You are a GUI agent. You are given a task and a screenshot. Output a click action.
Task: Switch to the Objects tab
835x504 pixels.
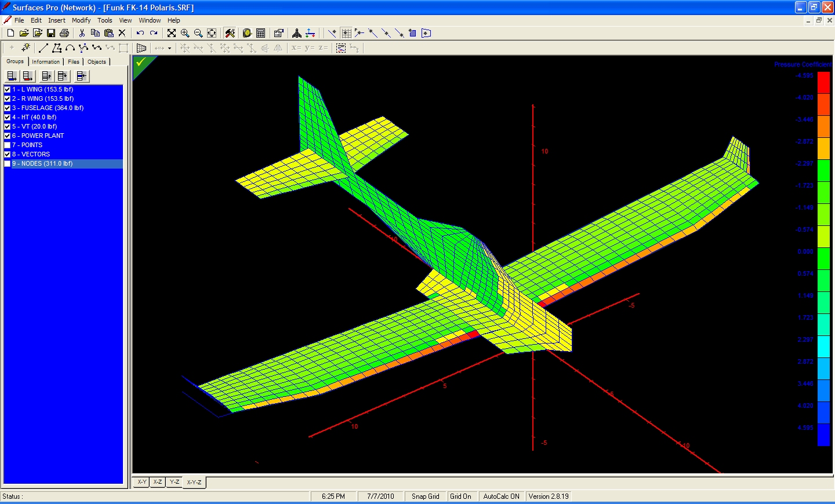pos(97,61)
